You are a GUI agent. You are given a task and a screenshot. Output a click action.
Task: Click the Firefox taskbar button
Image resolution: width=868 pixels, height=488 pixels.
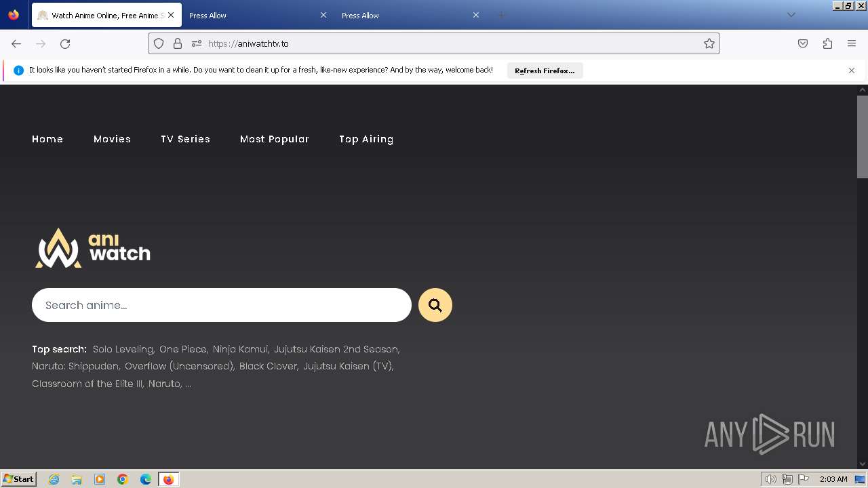(x=168, y=479)
